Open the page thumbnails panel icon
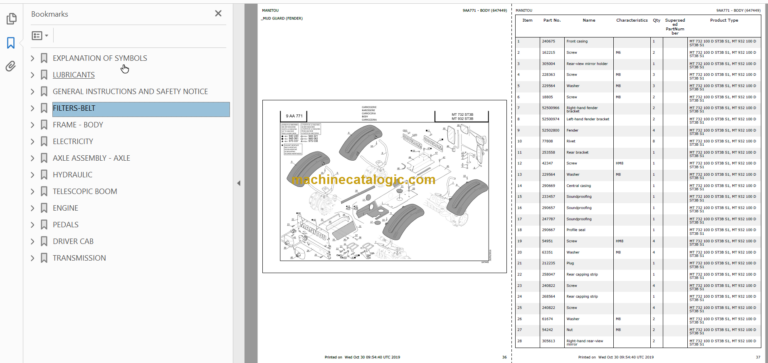768x363 pixels. tap(11, 19)
